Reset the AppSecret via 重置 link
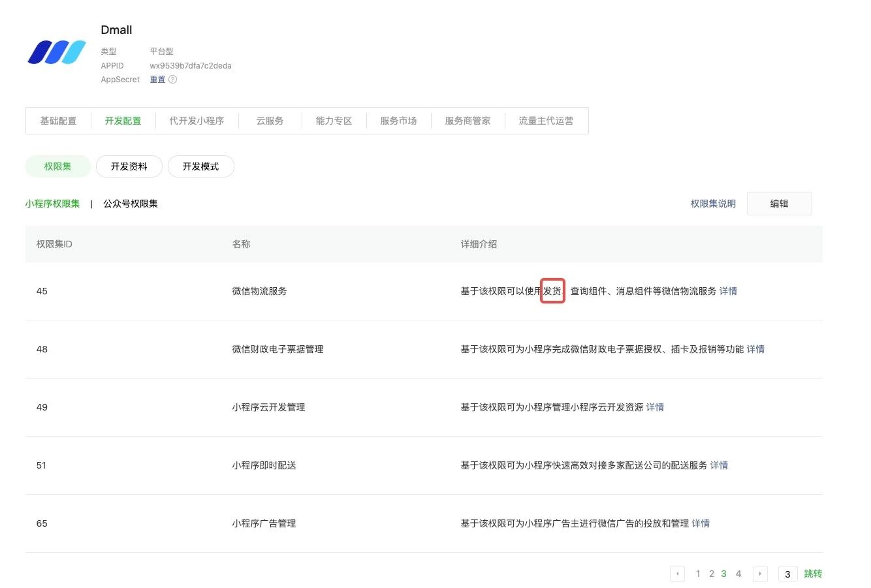The image size is (871, 588). tap(157, 80)
